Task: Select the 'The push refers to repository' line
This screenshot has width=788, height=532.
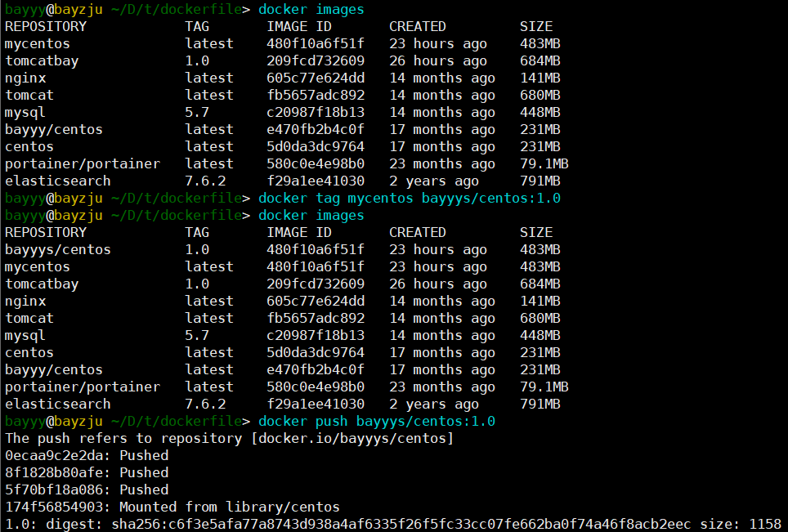Action: [229, 438]
